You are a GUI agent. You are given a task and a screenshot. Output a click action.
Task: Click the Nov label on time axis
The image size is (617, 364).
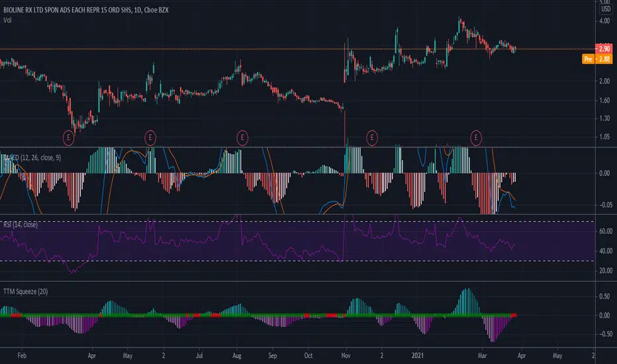point(346,355)
